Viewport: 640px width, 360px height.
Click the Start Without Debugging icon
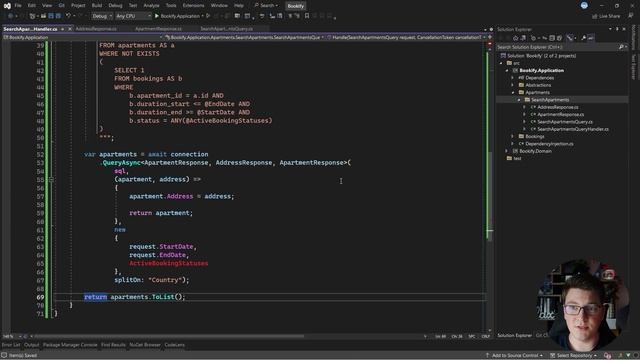pyautogui.click(x=208, y=16)
